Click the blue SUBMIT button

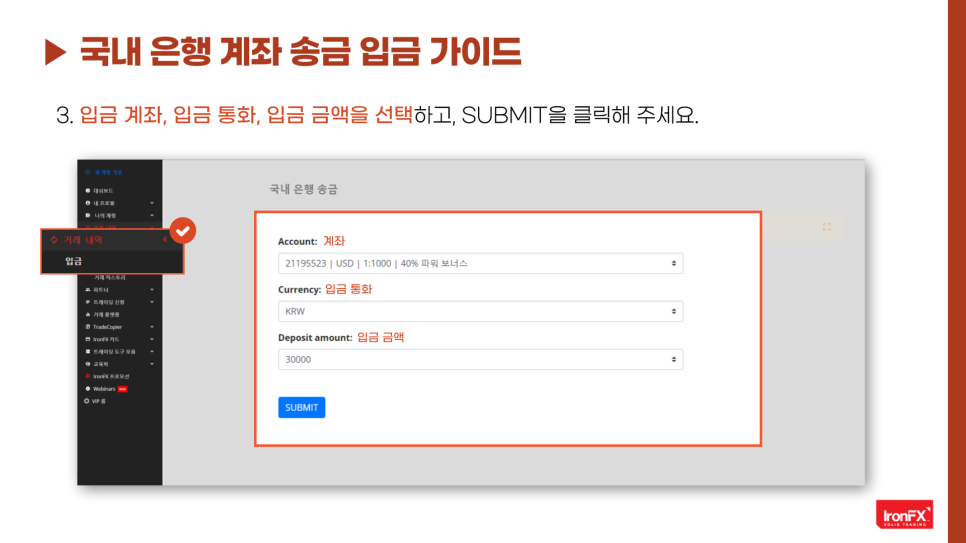click(301, 407)
